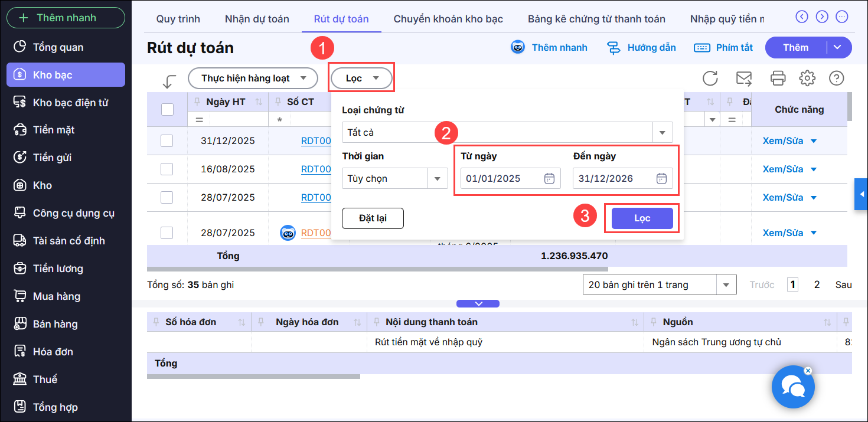868x422 pixels.
Task: Click the Đặt lại reset button
Action: click(x=373, y=218)
